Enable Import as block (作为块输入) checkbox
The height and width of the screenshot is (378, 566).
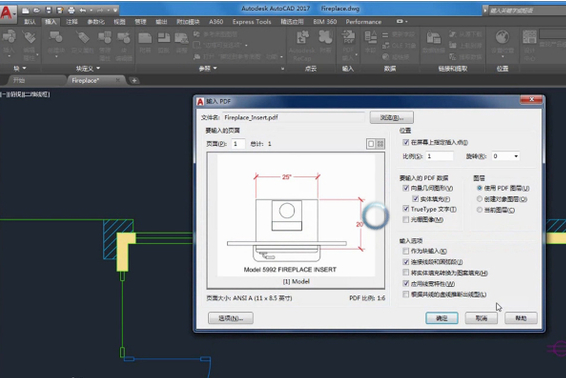coord(406,251)
